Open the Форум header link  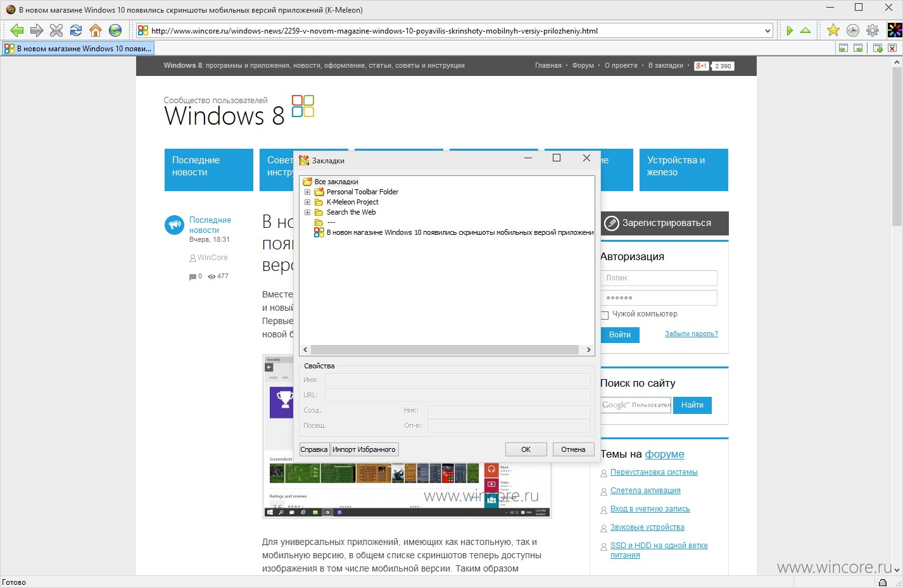(x=583, y=66)
